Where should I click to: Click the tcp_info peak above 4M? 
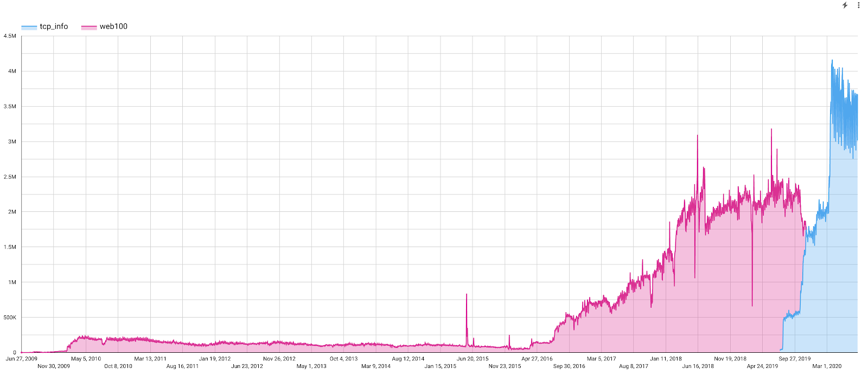click(832, 61)
